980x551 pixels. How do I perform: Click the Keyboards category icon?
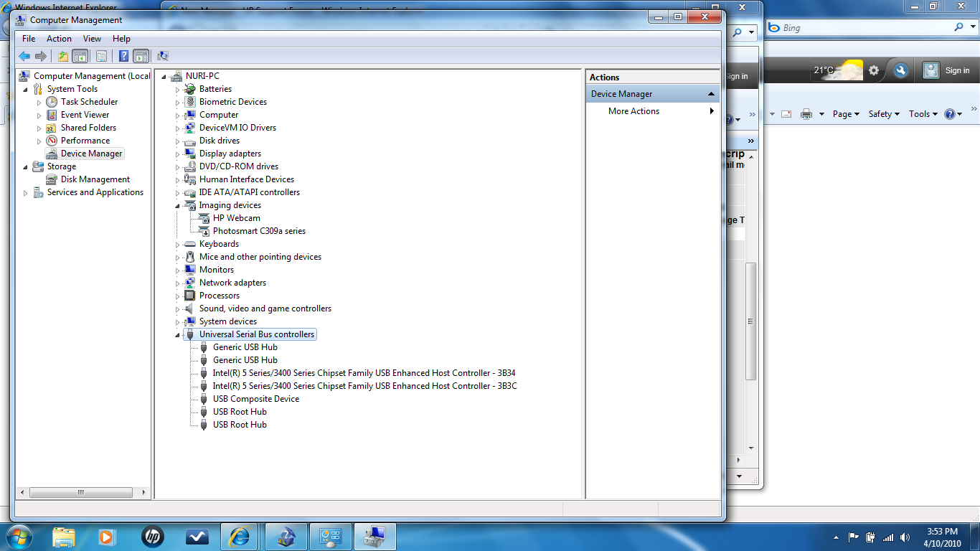coord(189,244)
